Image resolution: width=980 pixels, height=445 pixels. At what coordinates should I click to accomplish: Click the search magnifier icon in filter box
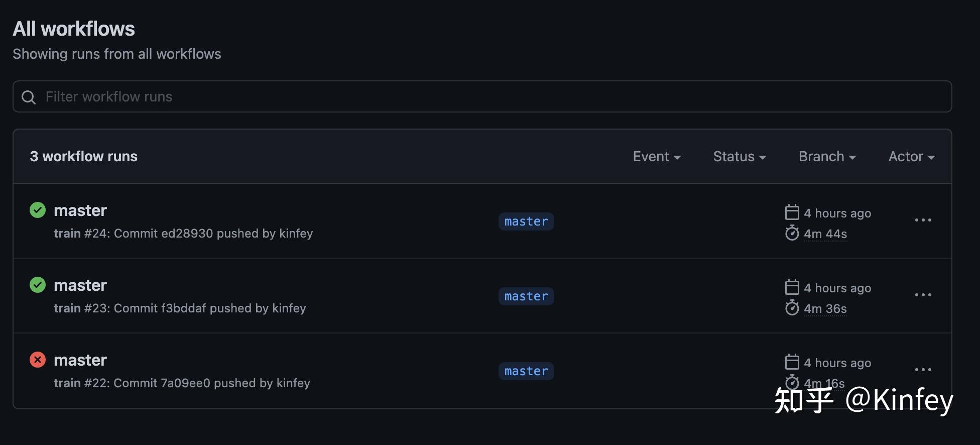(x=29, y=97)
